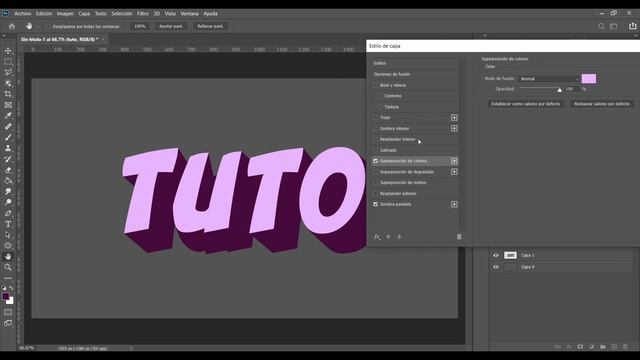Select the Horizontal Type tool
The height and width of the screenshot is (360, 640).
[8, 224]
